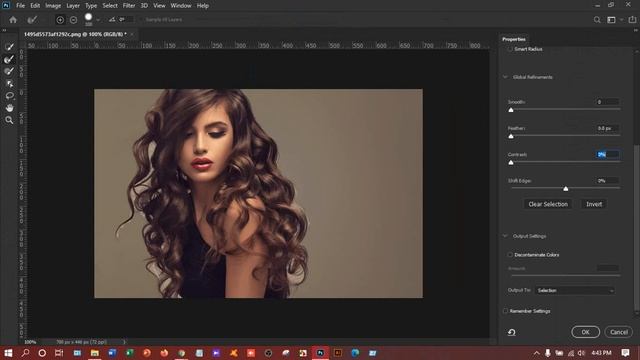
Task: Open Windows taskbar search
Action: pos(25,353)
